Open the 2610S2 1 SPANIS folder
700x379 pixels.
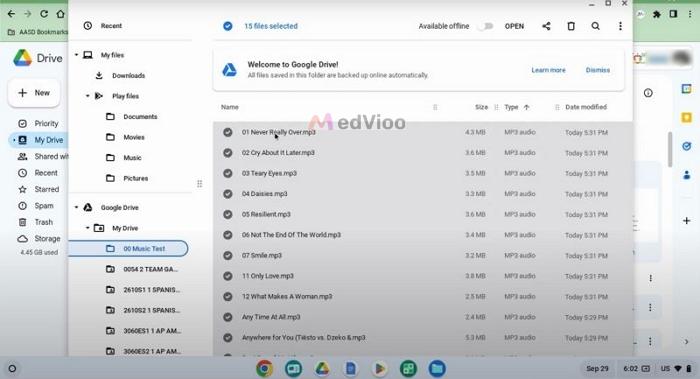[152, 310]
